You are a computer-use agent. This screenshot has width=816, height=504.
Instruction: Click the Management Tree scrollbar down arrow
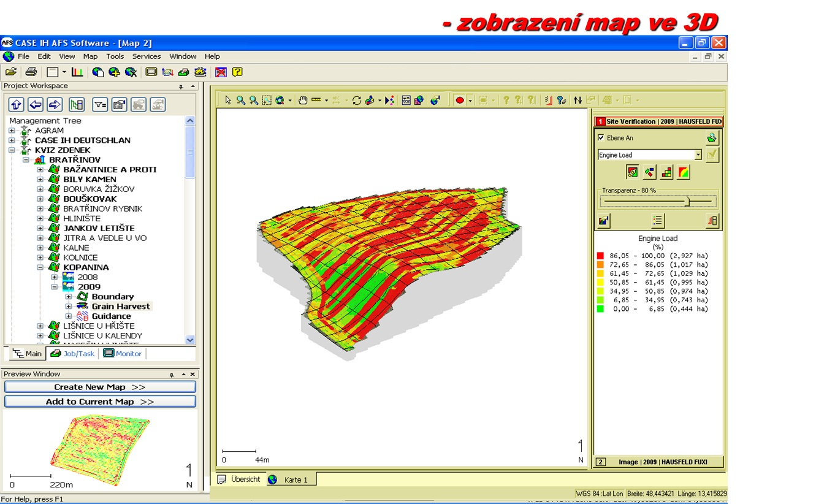click(190, 340)
